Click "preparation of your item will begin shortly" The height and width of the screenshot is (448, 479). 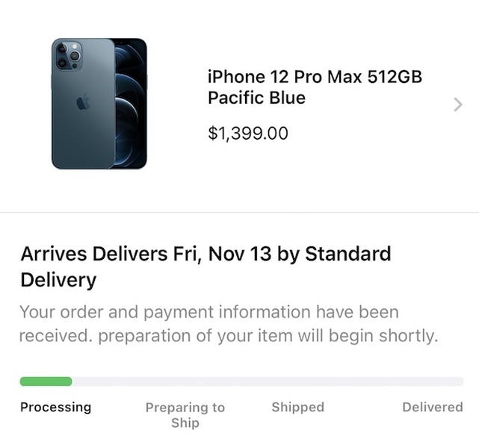coord(268,336)
